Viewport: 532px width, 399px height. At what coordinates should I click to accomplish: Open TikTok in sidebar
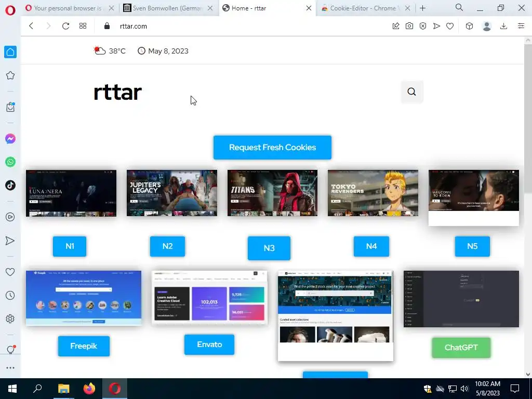point(10,185)
